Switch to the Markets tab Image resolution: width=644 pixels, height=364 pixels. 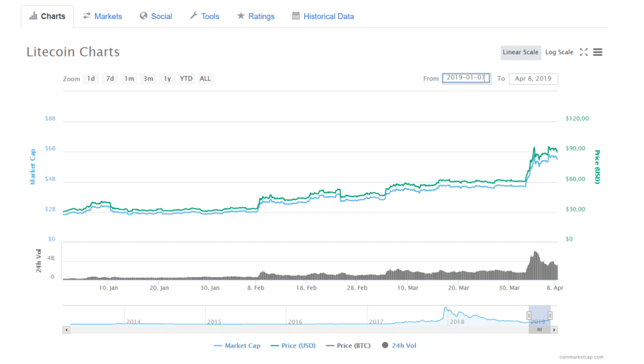click(x=103, y=16)
